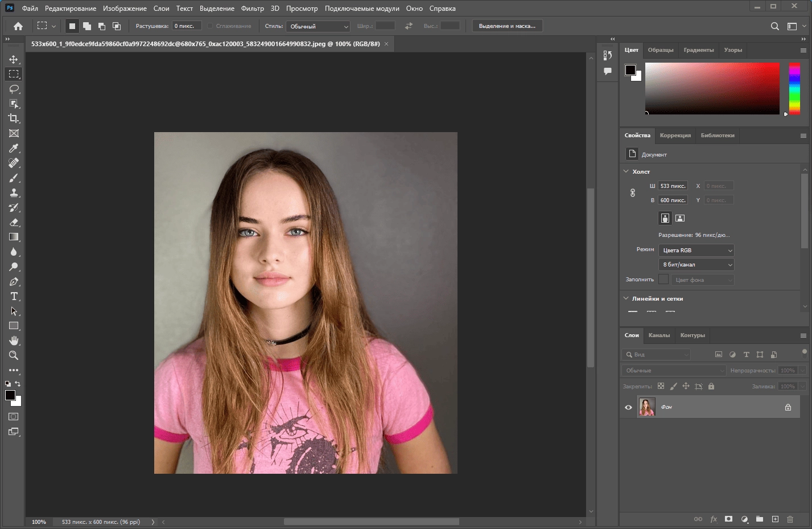The image size is (812, 529).
Task: Select the Horizontal Type tool
Action: (x=14, y=296)
